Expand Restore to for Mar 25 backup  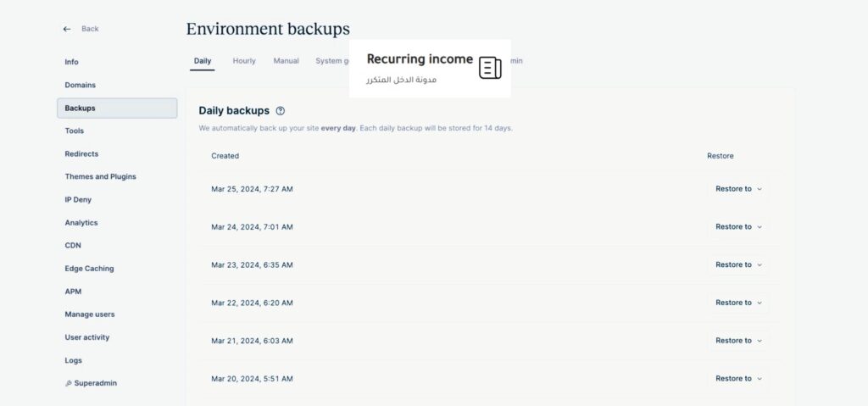click(x=738, y=189)
